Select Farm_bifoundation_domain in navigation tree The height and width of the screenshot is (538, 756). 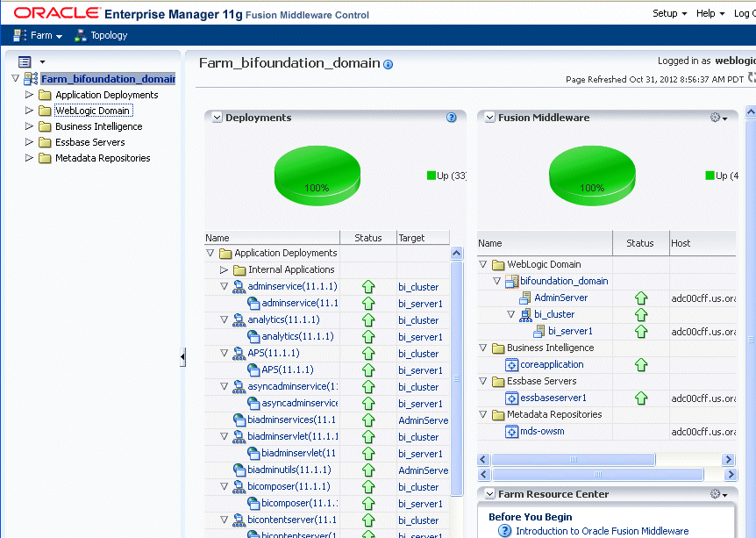click(108, 79)
